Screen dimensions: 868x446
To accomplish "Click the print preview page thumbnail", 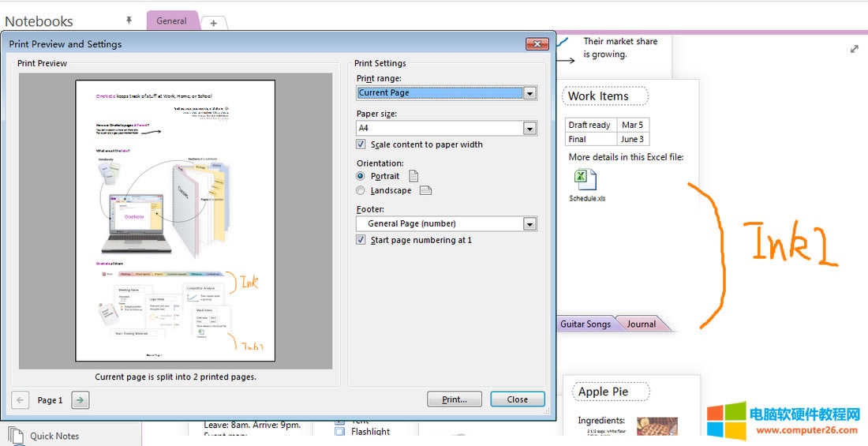I will [175, 221].
